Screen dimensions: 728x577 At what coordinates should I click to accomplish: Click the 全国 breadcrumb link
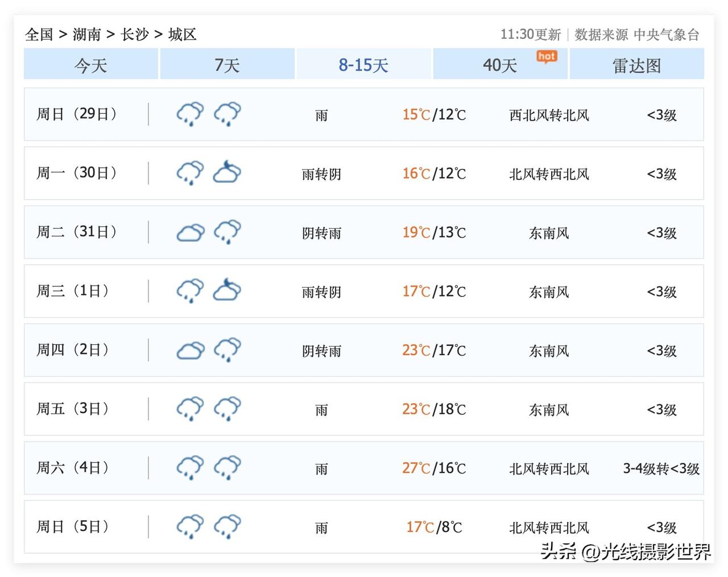coord(39,34)
